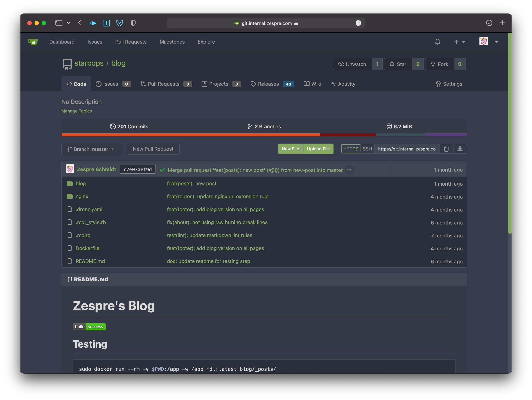Expand the commit message ellipsis
The image size is (532, 400).
[349, 170]
